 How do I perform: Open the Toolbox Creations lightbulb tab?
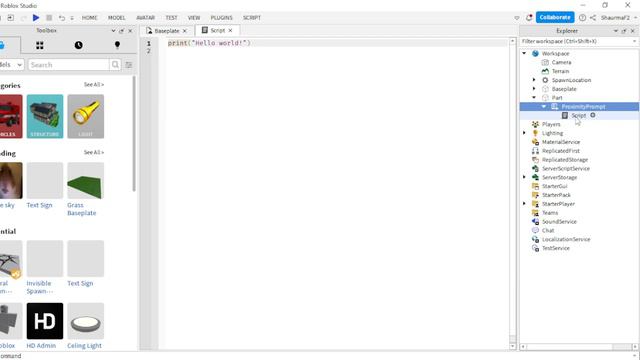point(117,45)
